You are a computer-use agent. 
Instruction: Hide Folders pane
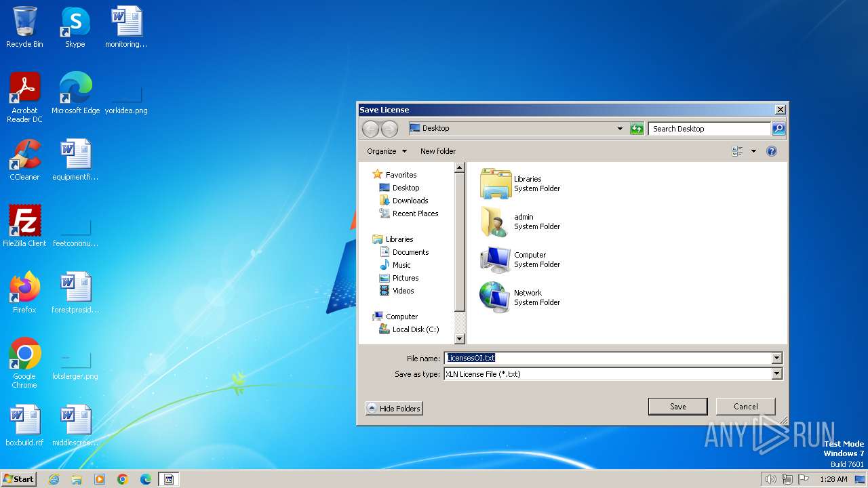(x=394, y=409)
